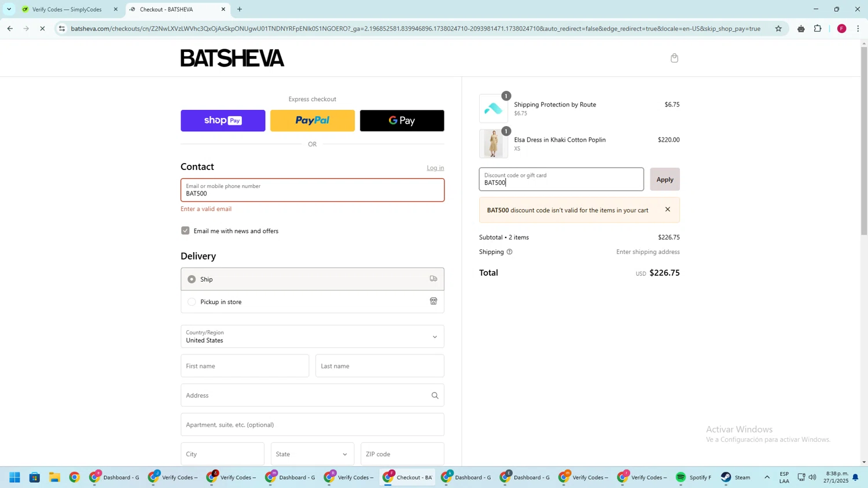Viewport: 868px width, 488px height.
Task: Pay with Shop Pay express button
Action: pyautogui.click(x=223, y=120)
